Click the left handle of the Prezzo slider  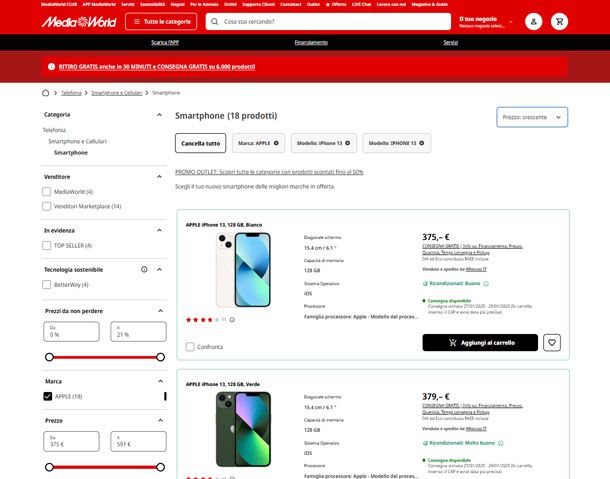coord(49,467)
